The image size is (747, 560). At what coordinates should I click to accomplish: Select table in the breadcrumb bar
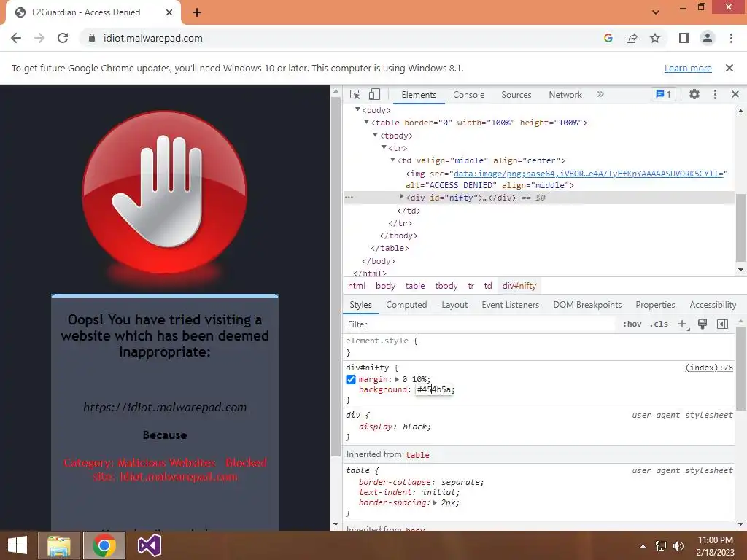click(x=415, y=286)
